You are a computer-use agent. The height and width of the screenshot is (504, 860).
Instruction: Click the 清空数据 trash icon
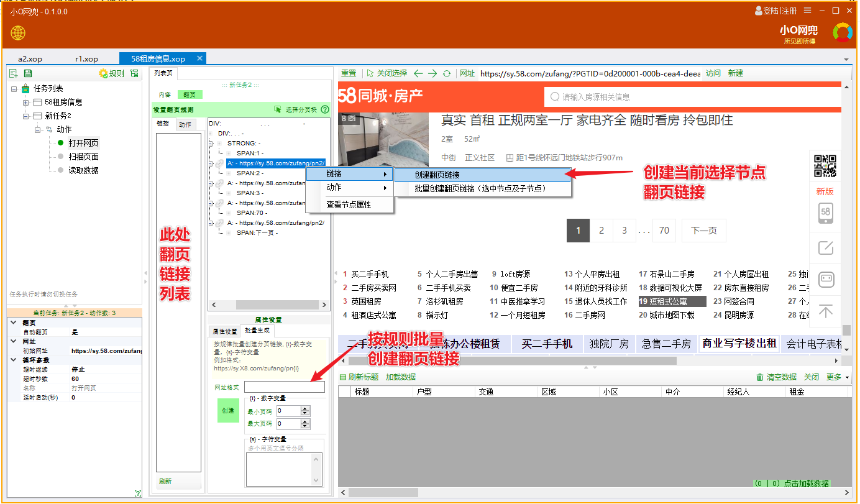pos(759,377)
